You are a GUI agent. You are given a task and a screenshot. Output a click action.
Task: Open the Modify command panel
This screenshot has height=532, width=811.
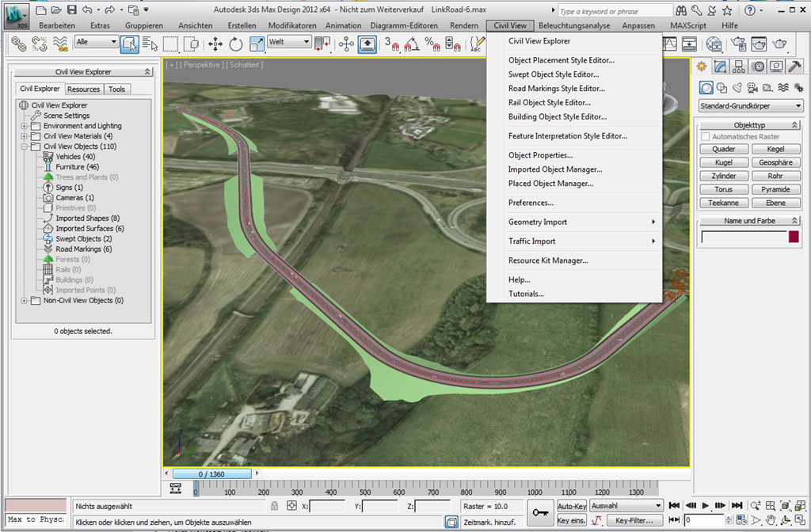click(x=720, y=66)
